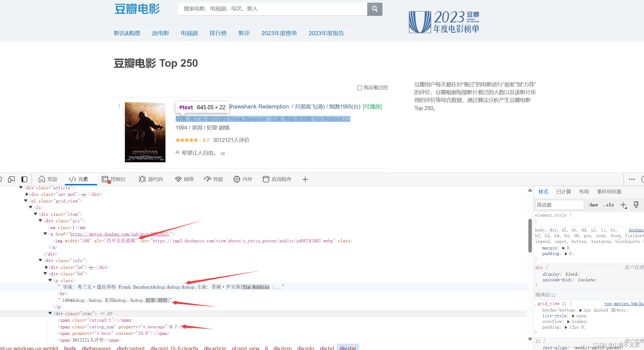The width and height of the screenshot is (644, 350).
Task: Toggle the :hov pseudo-class panel
Action: pos(593,205)
